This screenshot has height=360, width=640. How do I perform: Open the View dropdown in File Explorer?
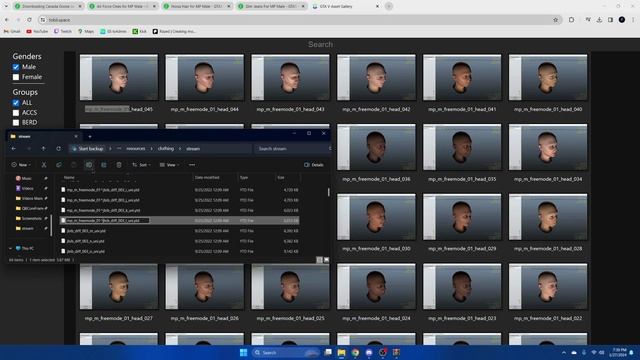coord(169,165)
